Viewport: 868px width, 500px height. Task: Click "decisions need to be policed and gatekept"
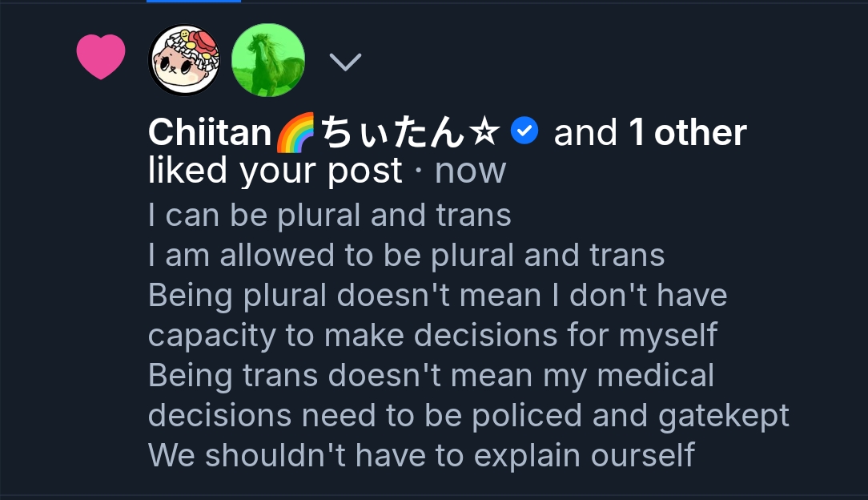pos(468,415)
